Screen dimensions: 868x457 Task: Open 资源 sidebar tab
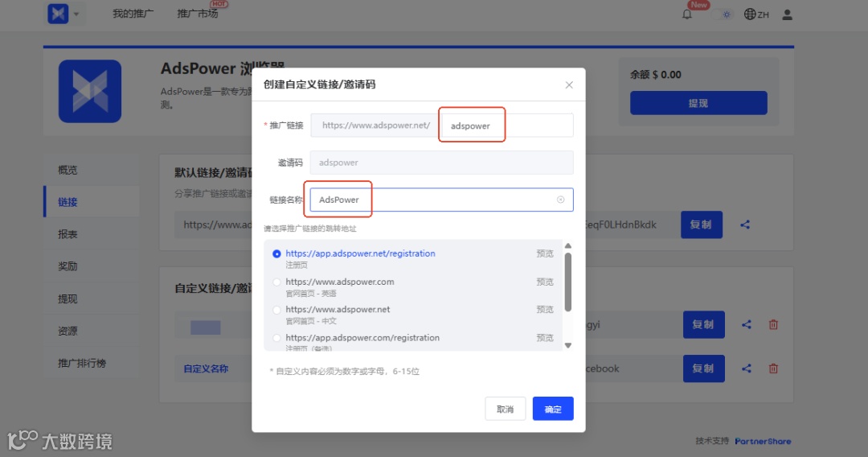[x=92, y=331]
